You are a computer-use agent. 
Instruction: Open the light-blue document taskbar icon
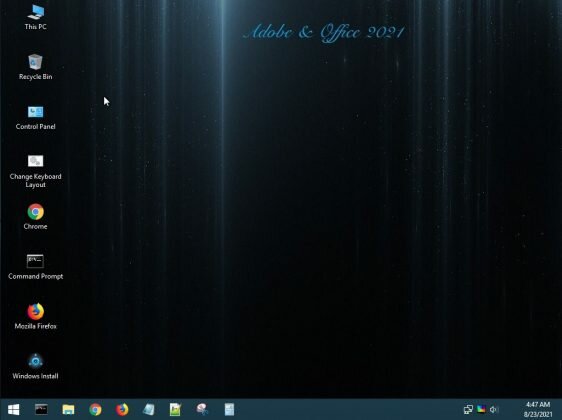(x=229, y=409)
